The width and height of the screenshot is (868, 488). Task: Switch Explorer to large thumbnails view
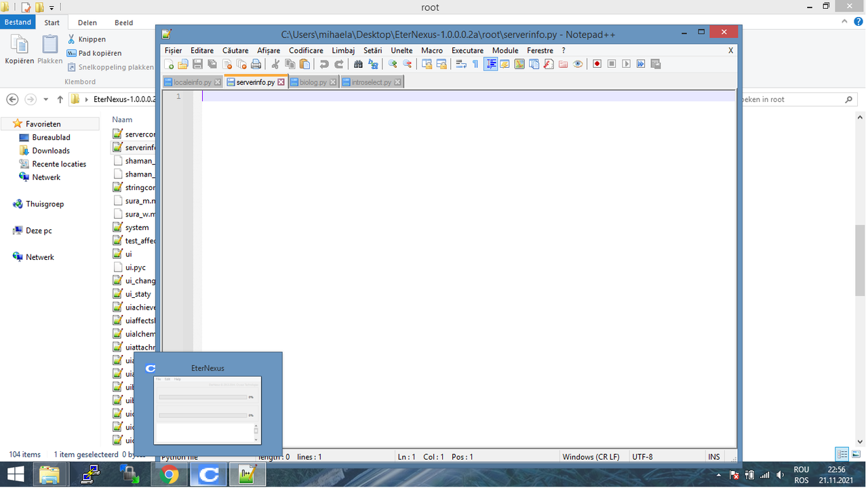(x=856, y=454)
